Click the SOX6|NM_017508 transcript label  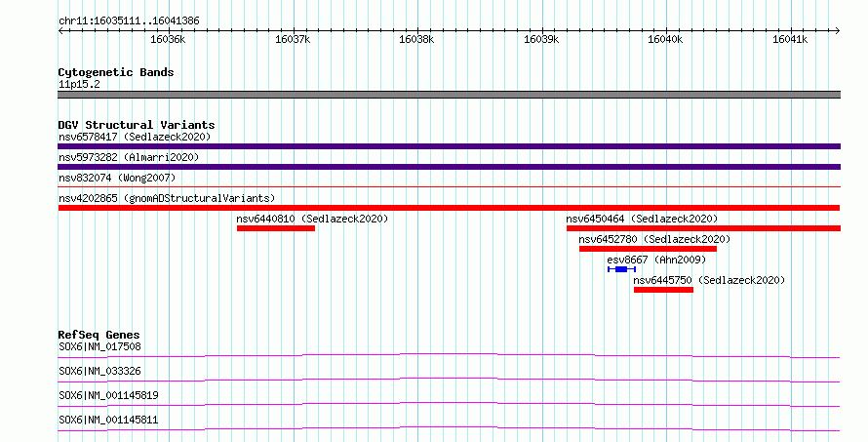click(99, 346)
